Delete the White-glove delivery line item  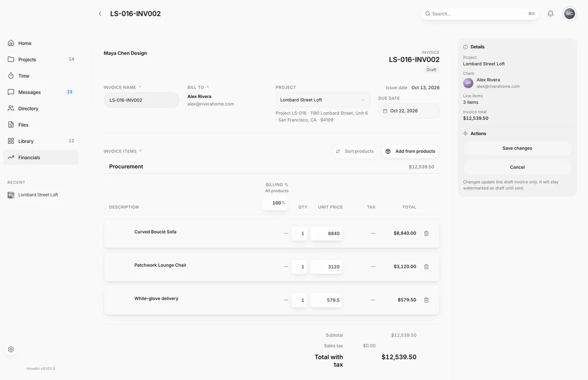426,300
